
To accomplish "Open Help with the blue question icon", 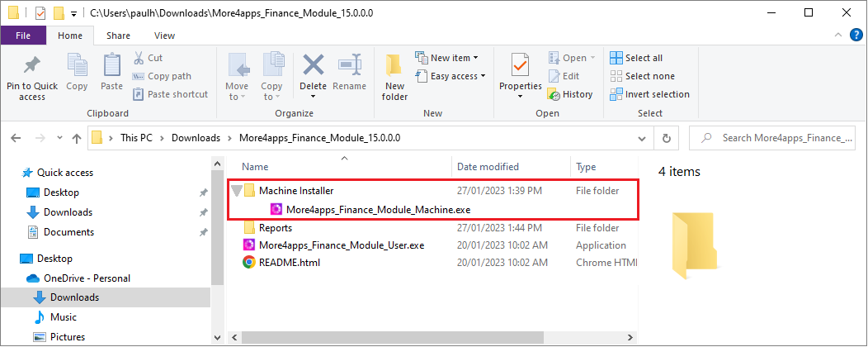I will coord(856,36).
